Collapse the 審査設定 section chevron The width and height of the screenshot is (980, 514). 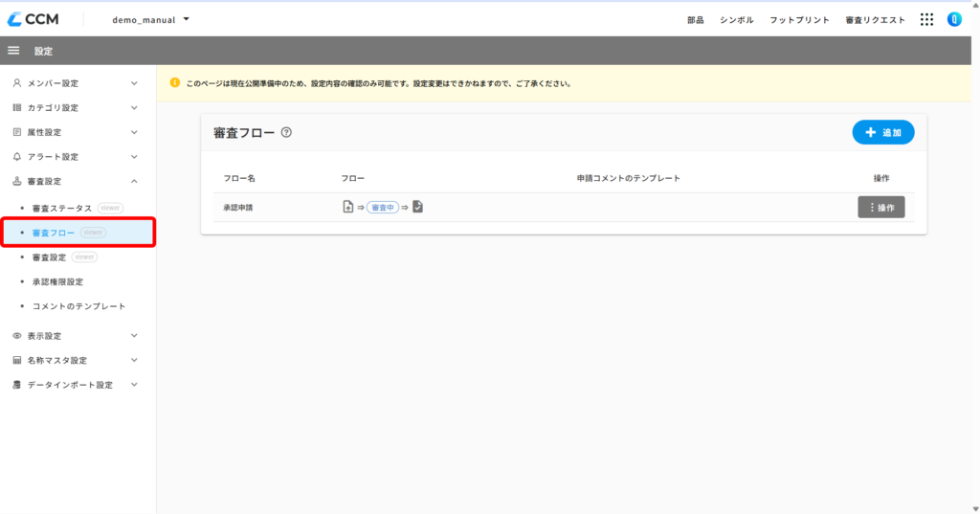tap(134, 181)
